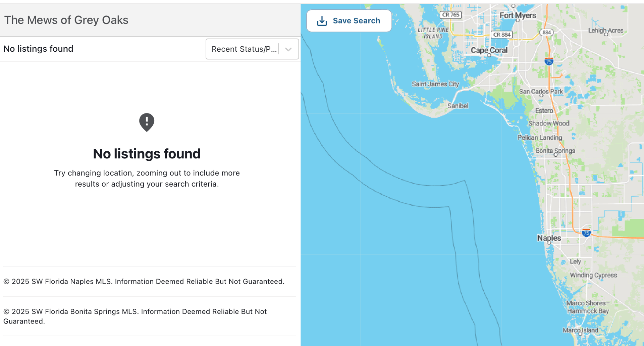
Task: Click the CR 884 road shield on map
Action: click(x=501, y=35)
